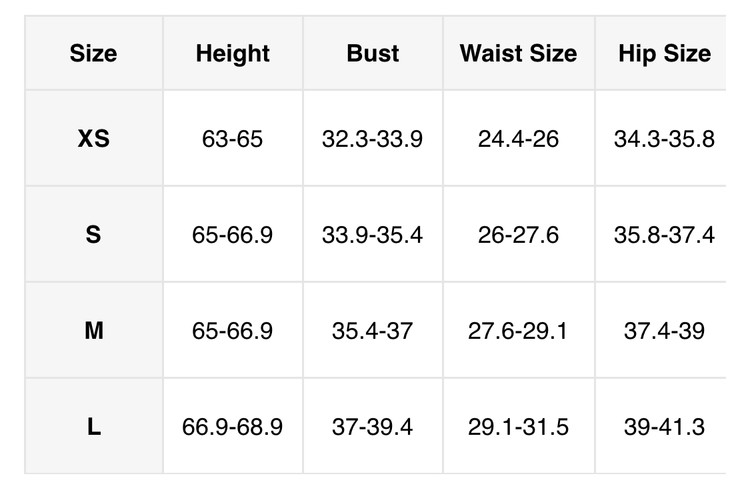Click the hip value 35.8-37.4
Image resolution: width=750 pixels, height=481 pixels.
[x=664, y=235]
